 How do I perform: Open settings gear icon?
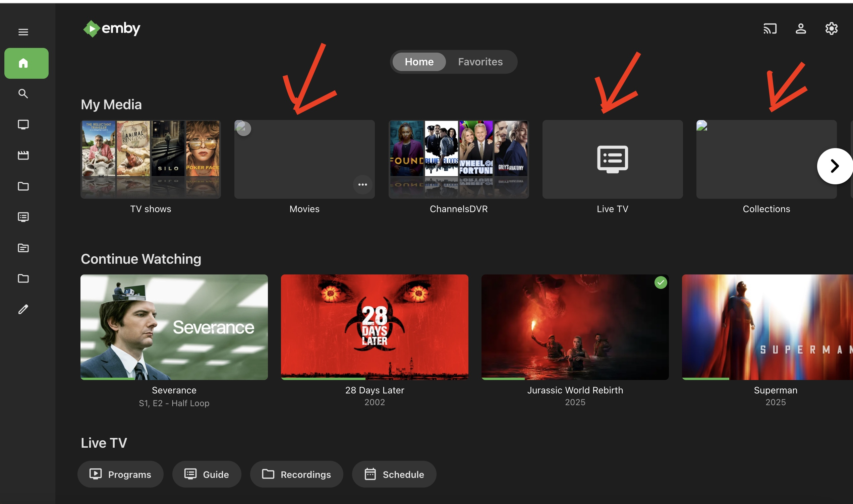[831, 29]
